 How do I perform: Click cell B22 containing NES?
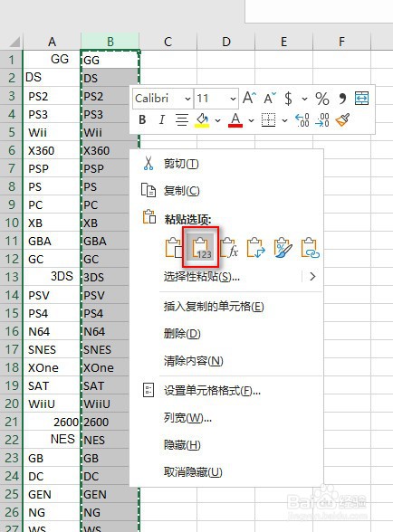pyautogui.click(x=105, y=440)
